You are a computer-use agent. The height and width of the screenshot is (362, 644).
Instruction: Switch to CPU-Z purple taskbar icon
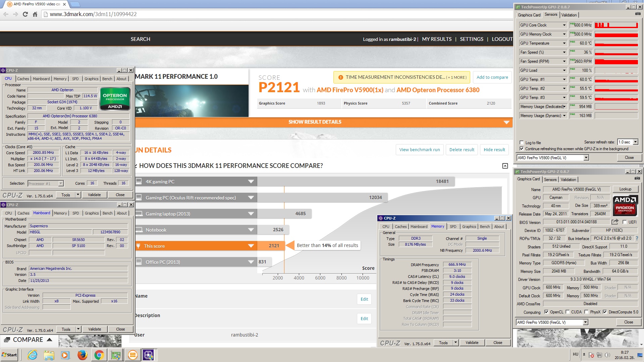pyautogui.click(x=148, y=355)
